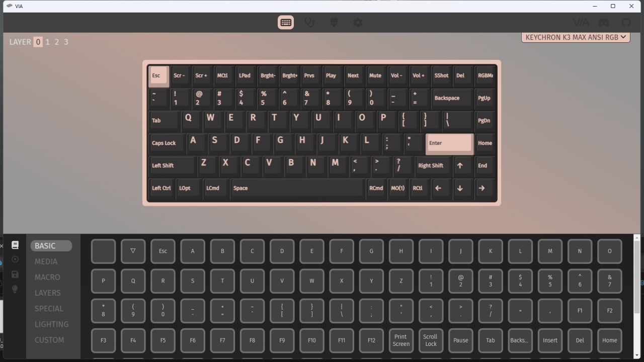Select the MACRO keycode category

tap(47, 277)
